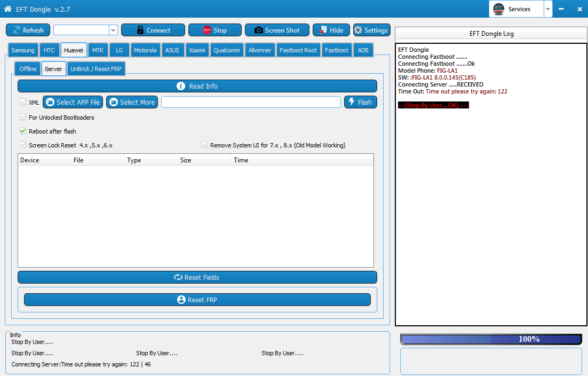The height and width of the screenshot is (376, 588).
Task: Click the 'EFT Dongle Log' header
Action: coord(491,34)
